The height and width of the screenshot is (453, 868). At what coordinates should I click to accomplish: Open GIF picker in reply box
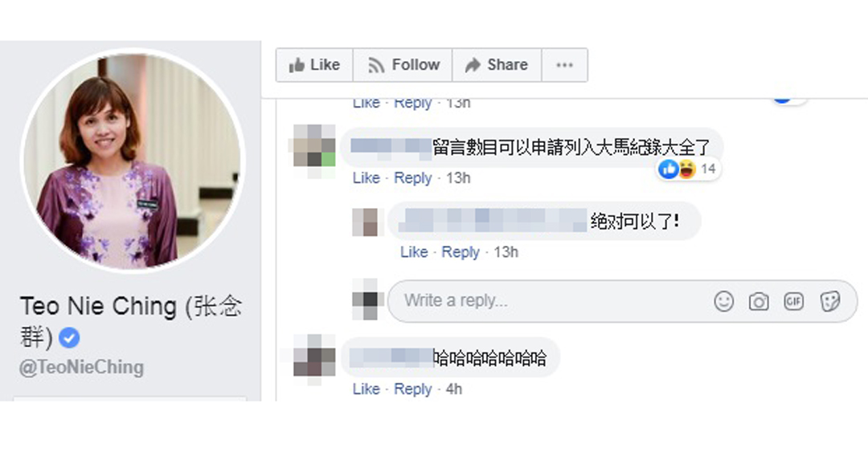click(794, 301)
